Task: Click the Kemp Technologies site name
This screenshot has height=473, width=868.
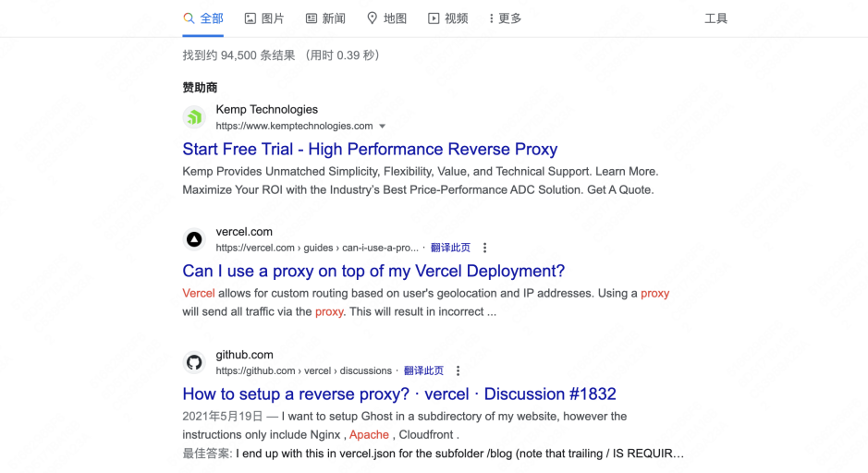Action: 267,110
